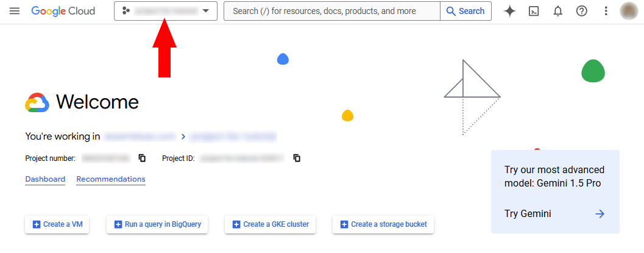Screen dimensions: 644x253
Task: Click Create a storage bucket button
Action: [x=383, y=224]
